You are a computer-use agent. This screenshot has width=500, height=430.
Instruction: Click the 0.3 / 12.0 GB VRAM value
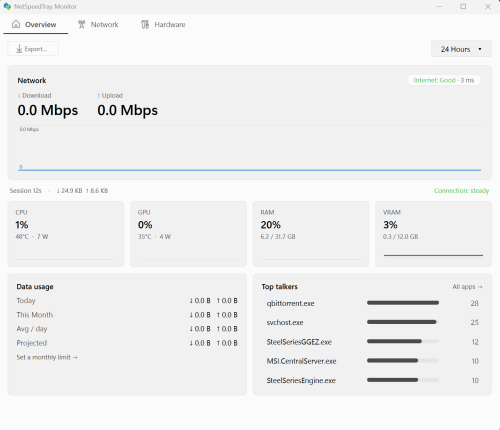[x=400, y=237]
